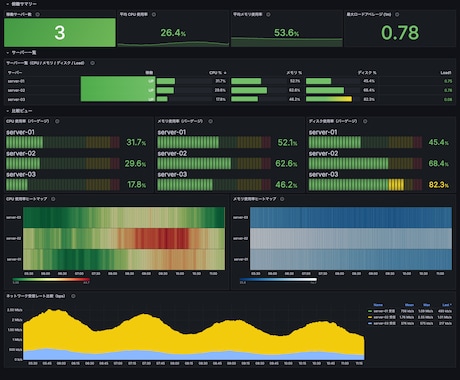Click the 45.4% value in the disk bar gauge
460x380 pixels.
click(438, 142)
